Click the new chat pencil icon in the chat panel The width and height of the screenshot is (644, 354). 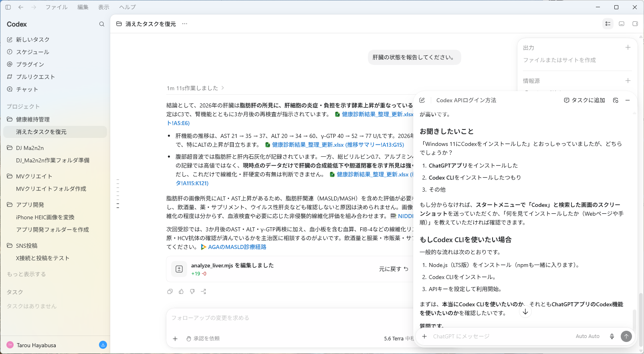422,100
